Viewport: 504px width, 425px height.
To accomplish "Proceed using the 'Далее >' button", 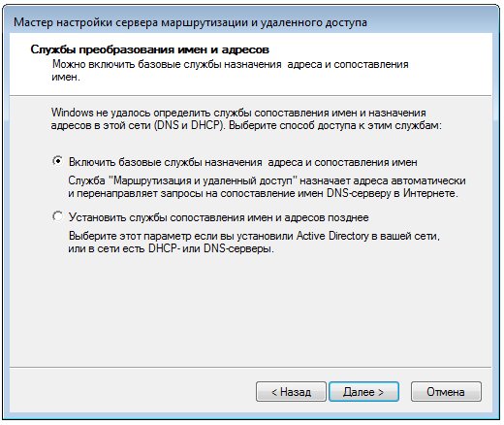I will click(363, 392).
